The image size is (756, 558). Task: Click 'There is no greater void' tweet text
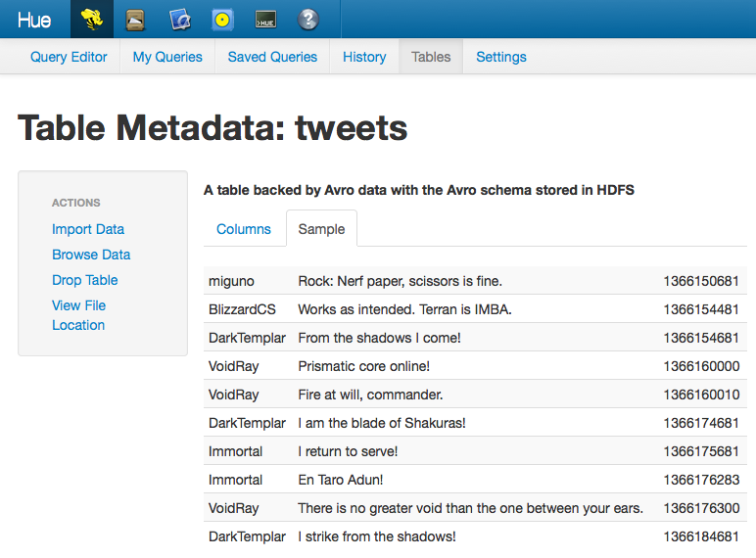coord(471,508)
